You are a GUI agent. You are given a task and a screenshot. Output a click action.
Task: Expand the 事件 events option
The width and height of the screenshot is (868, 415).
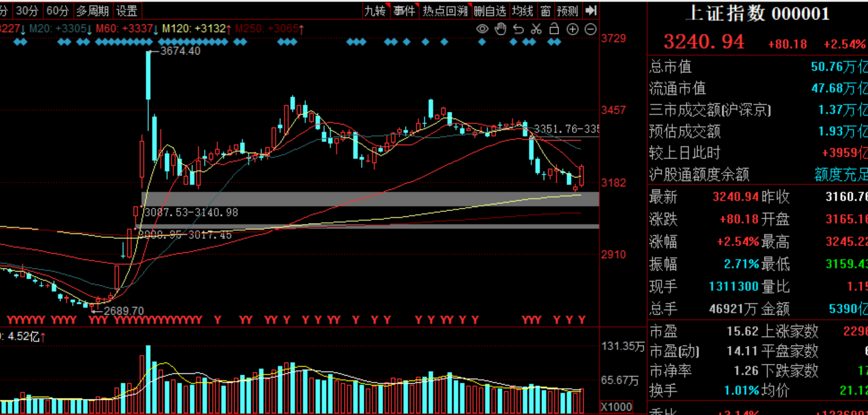(404, 10)
